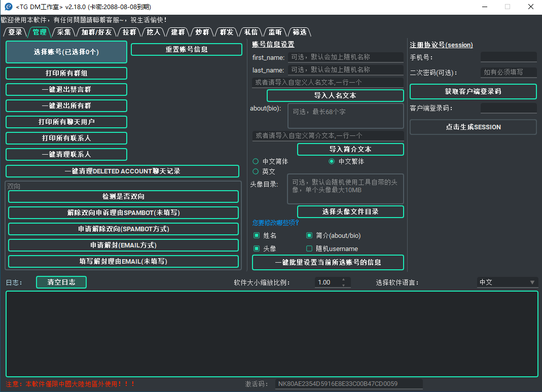The image size is (542, 392).
Task: Select the 英文 radio button
Action: pos(264,171)
